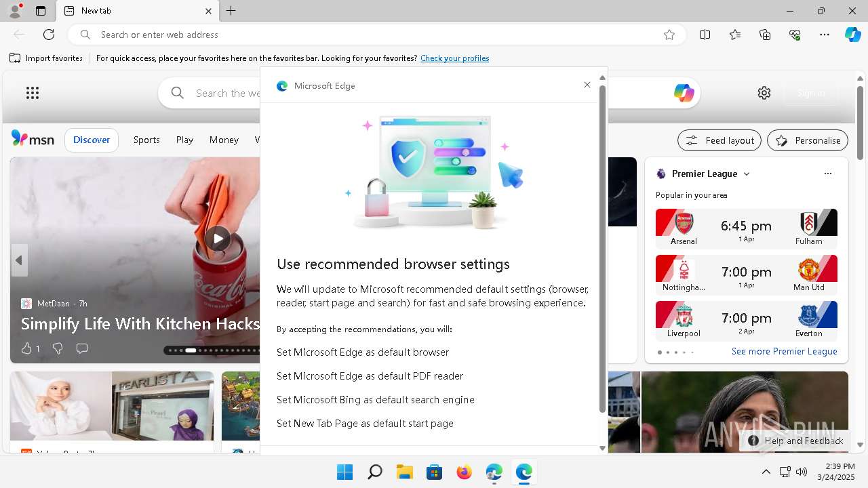
Task: Open Premier League card more options
Action: pos(828,174)
